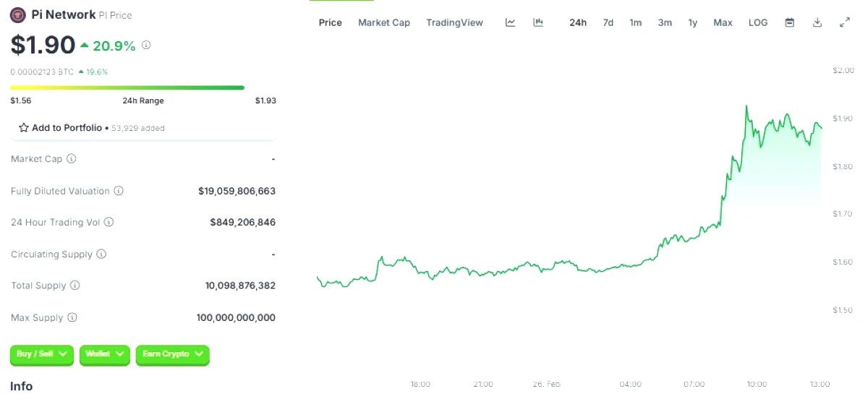Click the $1.50 price axis label
The height and width of the screenshot is (394, 868).
[x=843, y=310]
